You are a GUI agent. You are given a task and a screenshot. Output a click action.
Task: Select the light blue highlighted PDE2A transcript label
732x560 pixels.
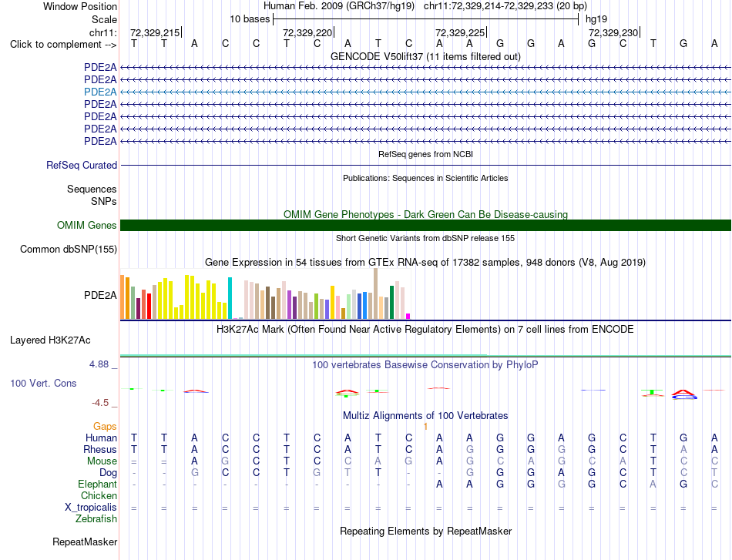pos(100,92)
